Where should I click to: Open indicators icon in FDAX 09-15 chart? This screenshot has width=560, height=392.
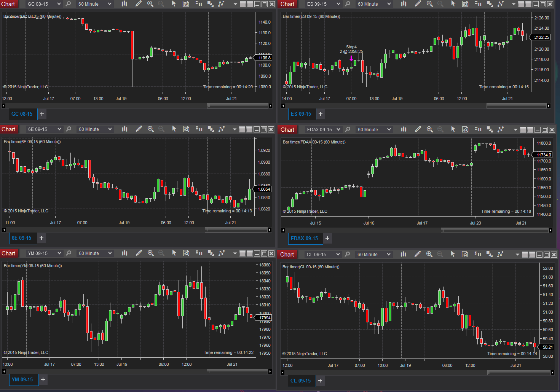pos(490,129)
